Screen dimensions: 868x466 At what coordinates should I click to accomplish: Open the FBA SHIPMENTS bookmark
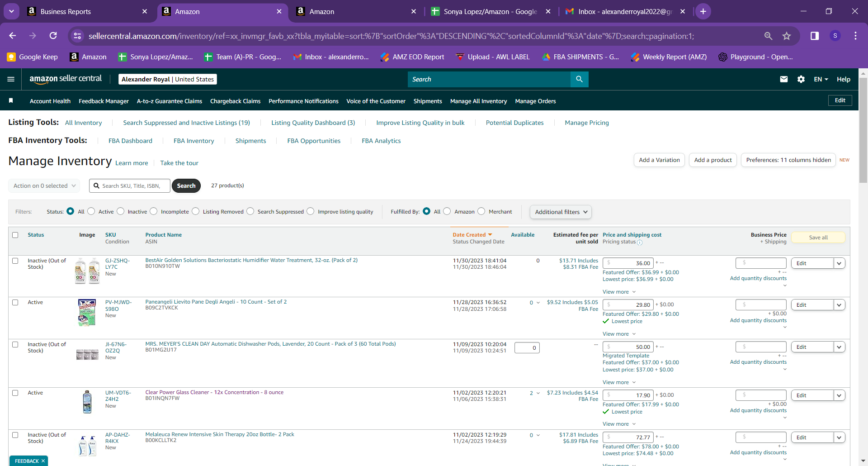pos(580,57)
